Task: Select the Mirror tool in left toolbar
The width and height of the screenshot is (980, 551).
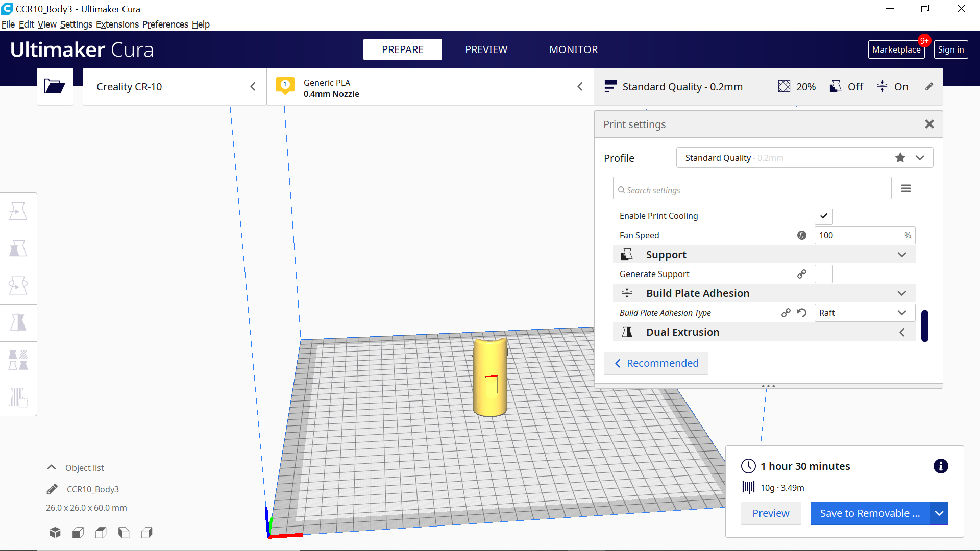Action: [18, 323]
